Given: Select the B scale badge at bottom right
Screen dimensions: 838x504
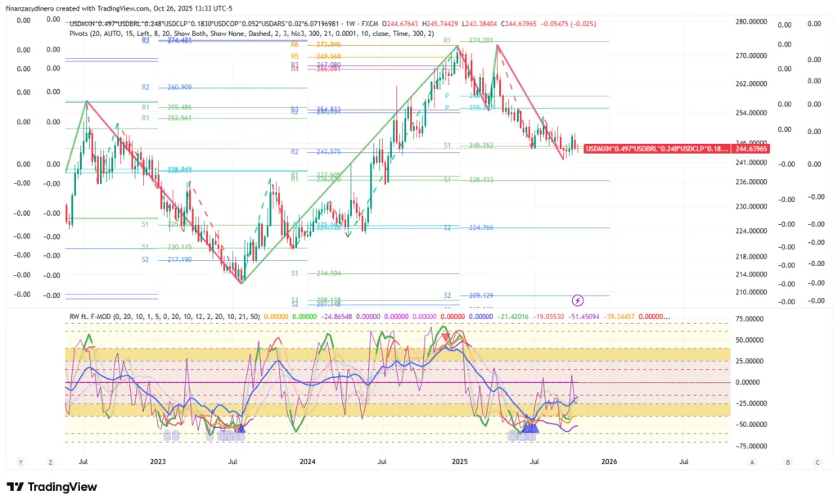Looking at the screenshot, I should pyautogui.click(x=787, y=462).
